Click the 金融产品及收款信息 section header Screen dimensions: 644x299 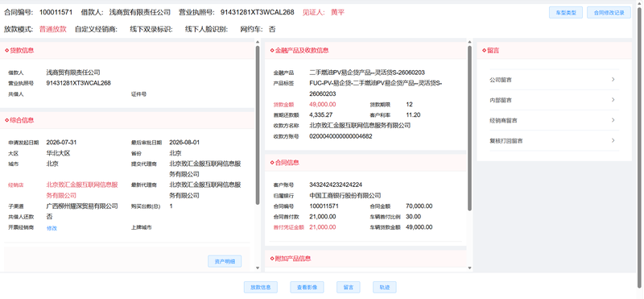tap(365, 50)
